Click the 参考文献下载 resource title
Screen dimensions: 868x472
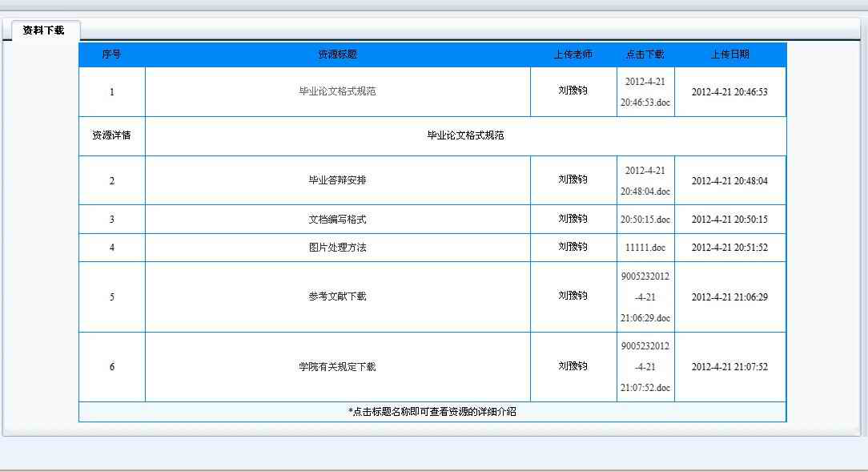[x=337, y=297]
